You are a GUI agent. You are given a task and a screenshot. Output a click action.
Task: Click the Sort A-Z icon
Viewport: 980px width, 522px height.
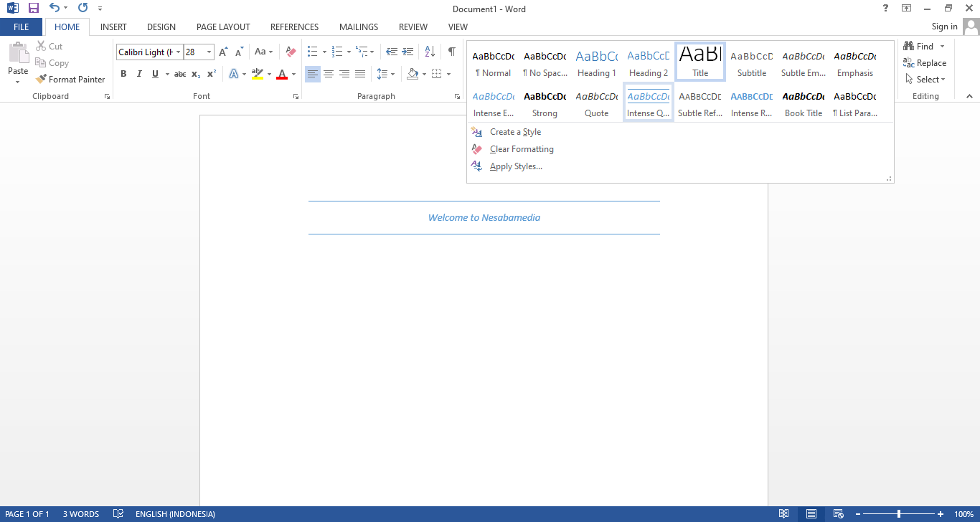(430, 52)
